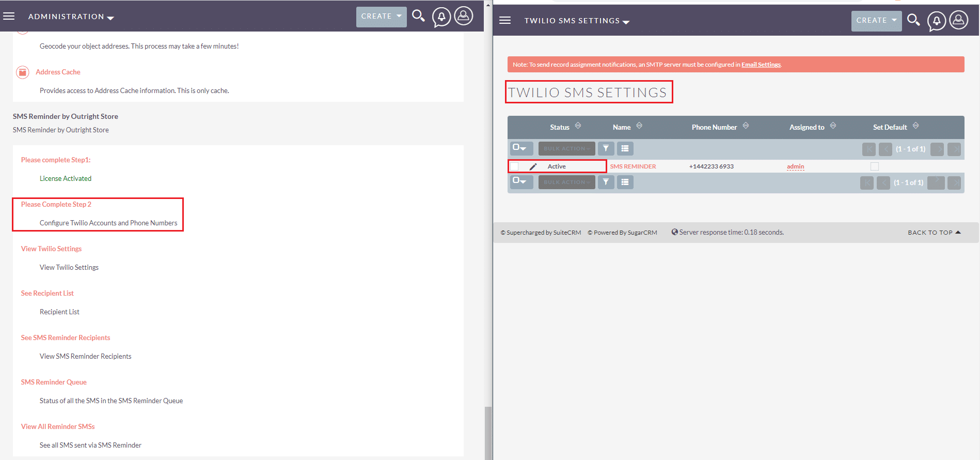The image size is (980, 460).
Task: Click Configure Twilio Accounts and Phone Numbers text
Action: point(108,223)
